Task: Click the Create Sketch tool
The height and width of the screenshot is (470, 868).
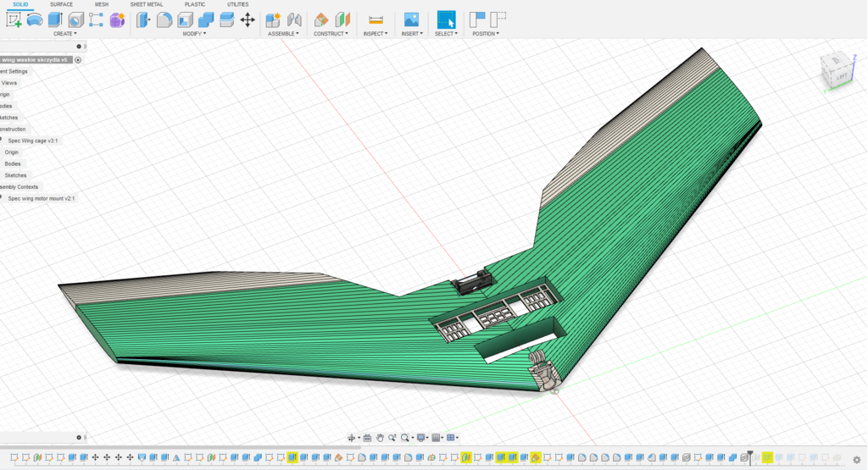Action: pos(14,19)
